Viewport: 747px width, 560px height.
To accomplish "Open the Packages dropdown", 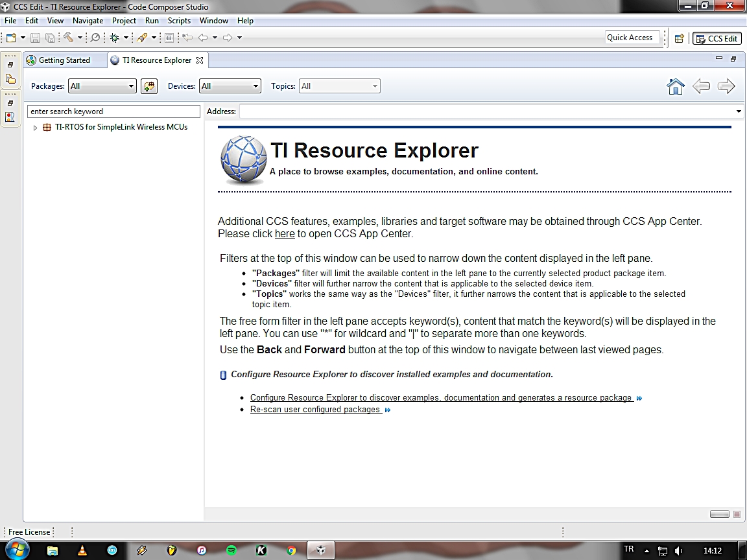I will [x=102, y=86].
